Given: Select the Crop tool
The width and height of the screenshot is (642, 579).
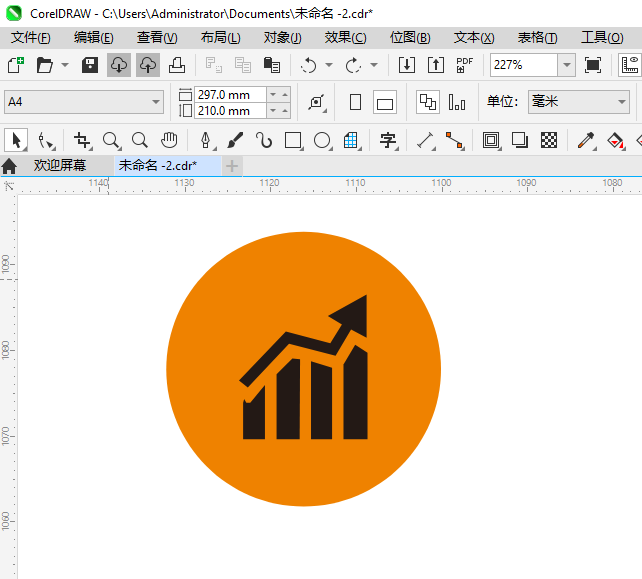Looking at the screenshot, I should click(x=82, y=140).
